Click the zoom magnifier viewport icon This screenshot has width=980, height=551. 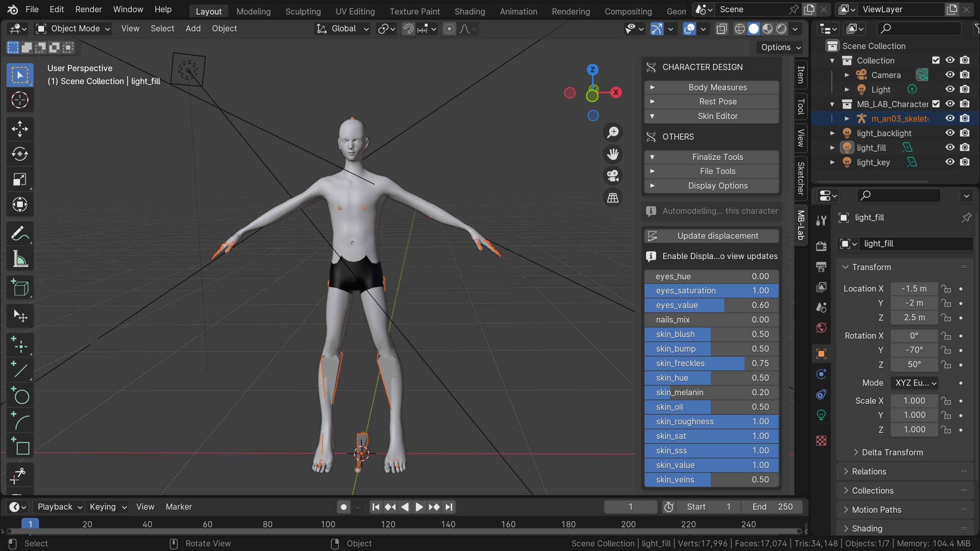tap(613, 132)
